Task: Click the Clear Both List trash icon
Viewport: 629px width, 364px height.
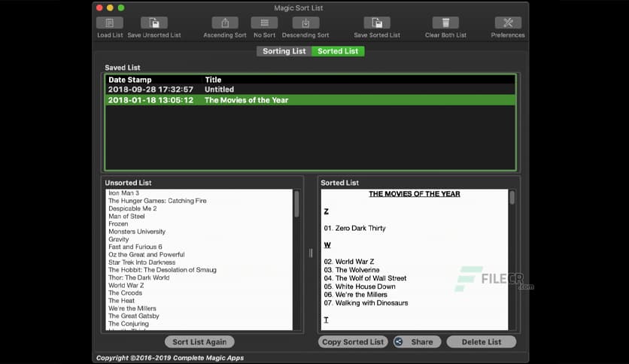Action: click(445, 23)
